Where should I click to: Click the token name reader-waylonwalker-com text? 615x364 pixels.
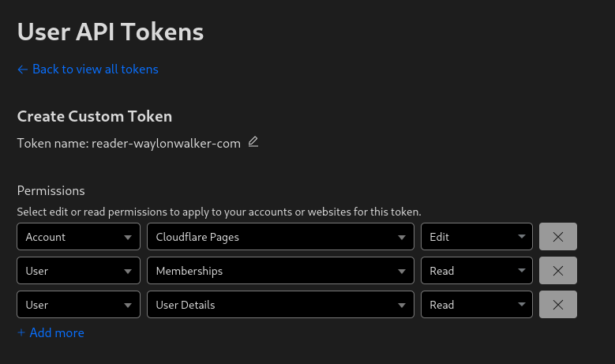tap(166, 144)
